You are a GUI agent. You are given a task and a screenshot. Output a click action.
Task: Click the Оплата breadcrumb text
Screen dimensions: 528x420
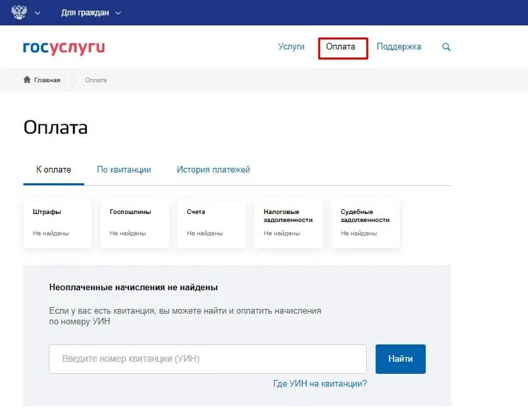click(96, 80)
